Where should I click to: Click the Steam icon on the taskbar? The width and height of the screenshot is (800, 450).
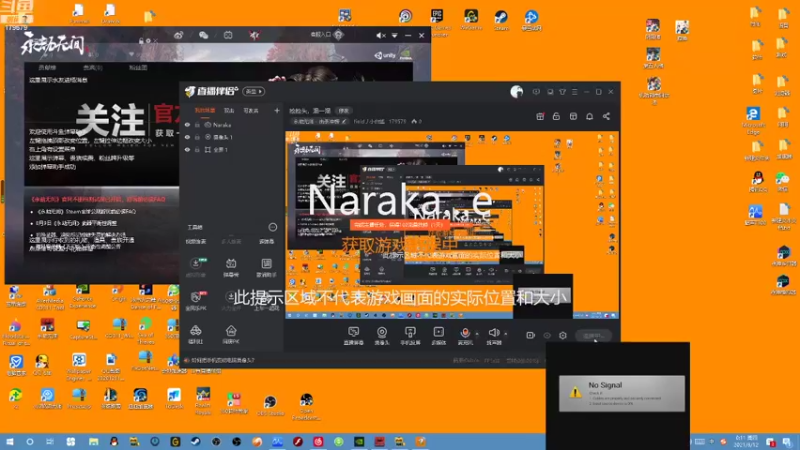[x=195, y=441]
